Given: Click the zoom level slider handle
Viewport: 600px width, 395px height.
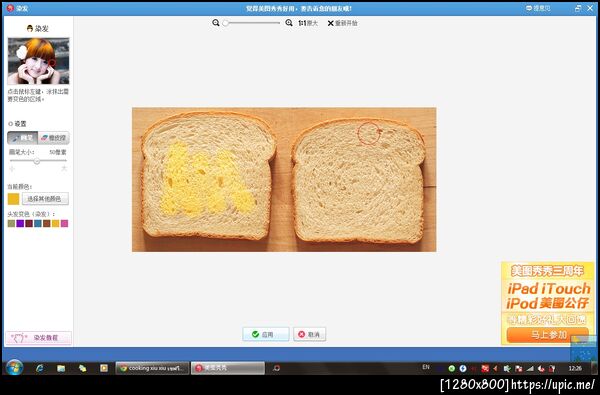Looking at the screenshot, I should click(226, 23).
